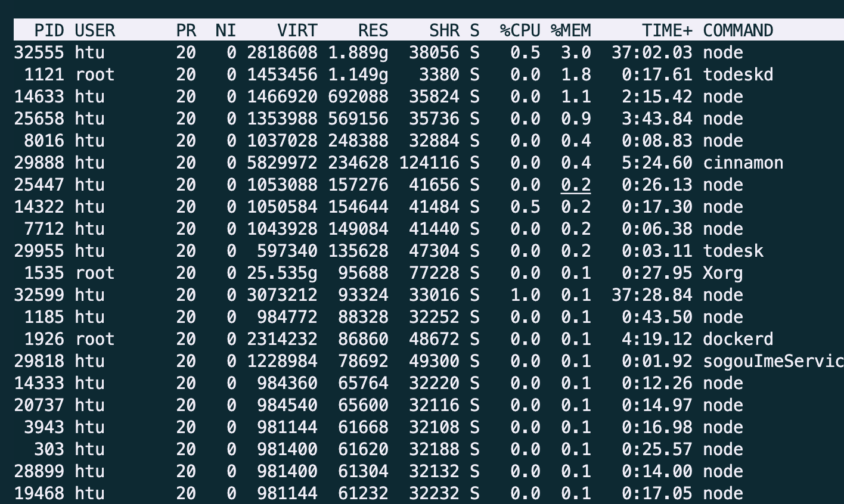This screenshot has height=504, width=844.
Task: Click PID 29818 in the list
Action: pos(39,361)
